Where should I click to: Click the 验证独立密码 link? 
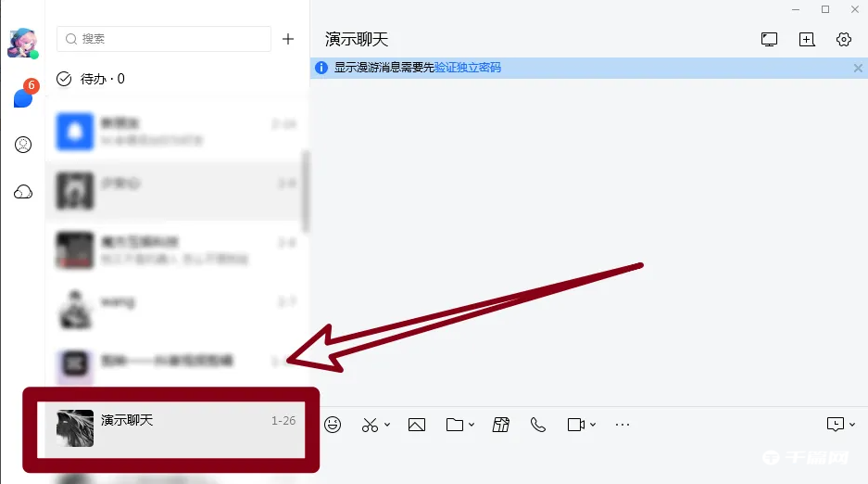468,68
